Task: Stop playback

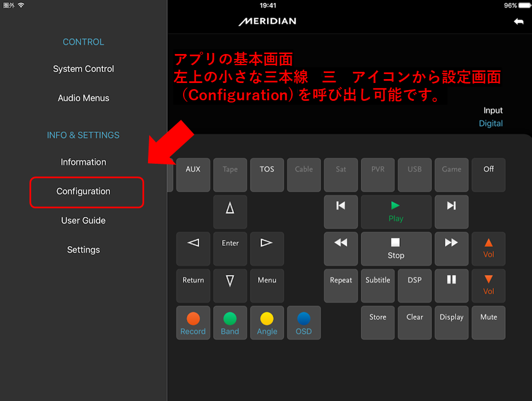Action: tap(396, 249)
